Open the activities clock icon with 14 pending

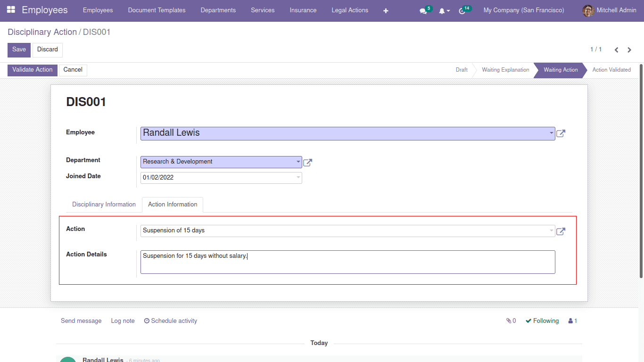click(x=462, y=10)
